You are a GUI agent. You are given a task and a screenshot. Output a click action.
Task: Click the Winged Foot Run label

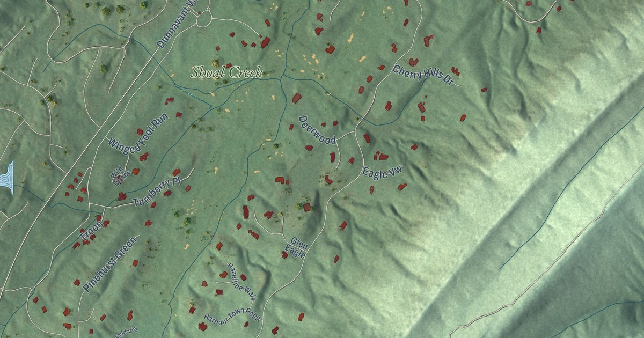click(x=138, y=134)
